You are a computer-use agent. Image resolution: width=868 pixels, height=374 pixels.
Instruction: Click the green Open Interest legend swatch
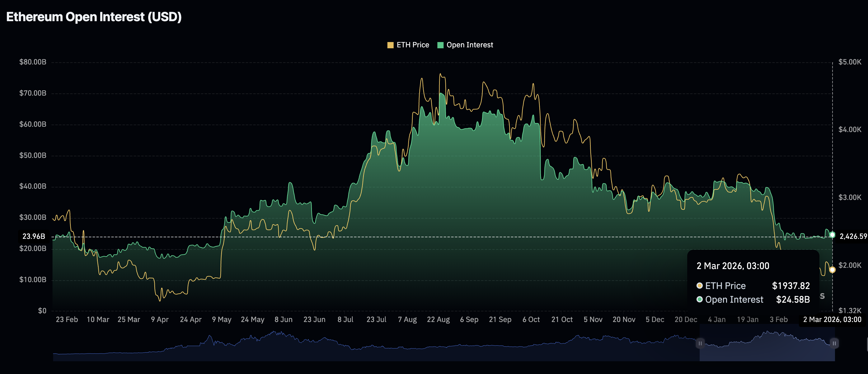(440, 45)
